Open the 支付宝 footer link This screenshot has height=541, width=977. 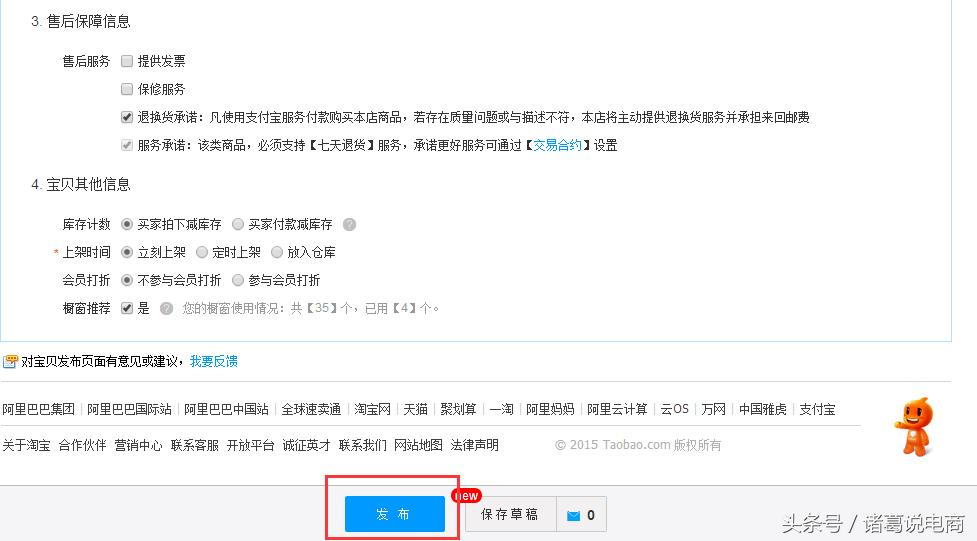[817, 409]
